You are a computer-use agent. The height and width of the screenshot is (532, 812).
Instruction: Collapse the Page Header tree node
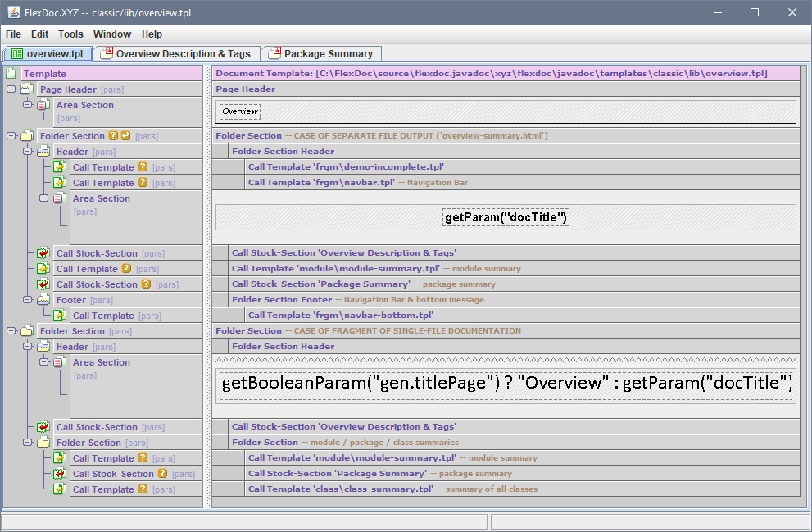(11, 89)
